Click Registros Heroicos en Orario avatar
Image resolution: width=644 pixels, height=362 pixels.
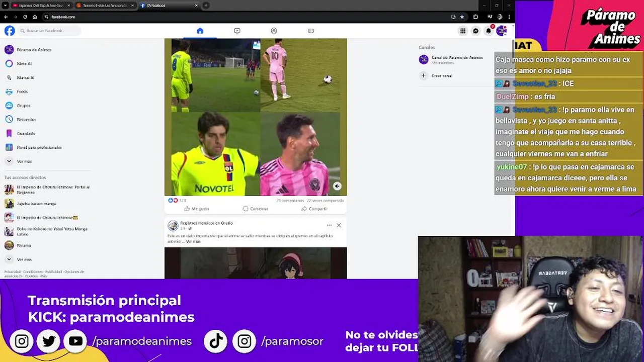click(173, 226)
